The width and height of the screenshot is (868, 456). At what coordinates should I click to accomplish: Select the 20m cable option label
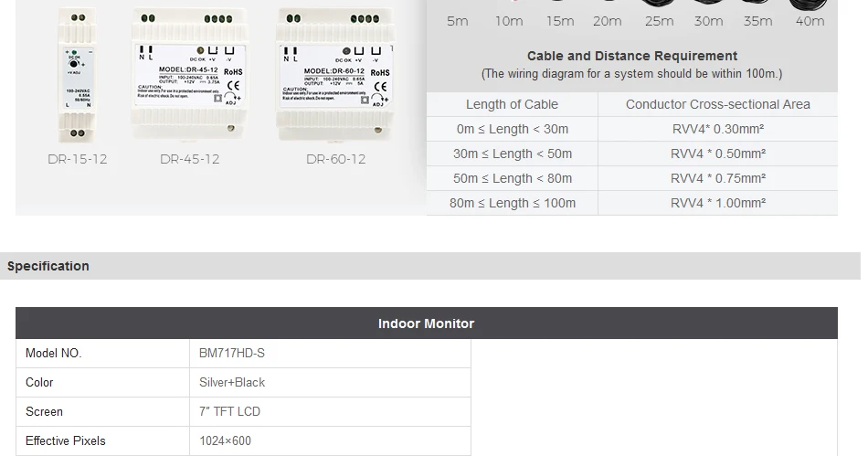click(608, 22)
